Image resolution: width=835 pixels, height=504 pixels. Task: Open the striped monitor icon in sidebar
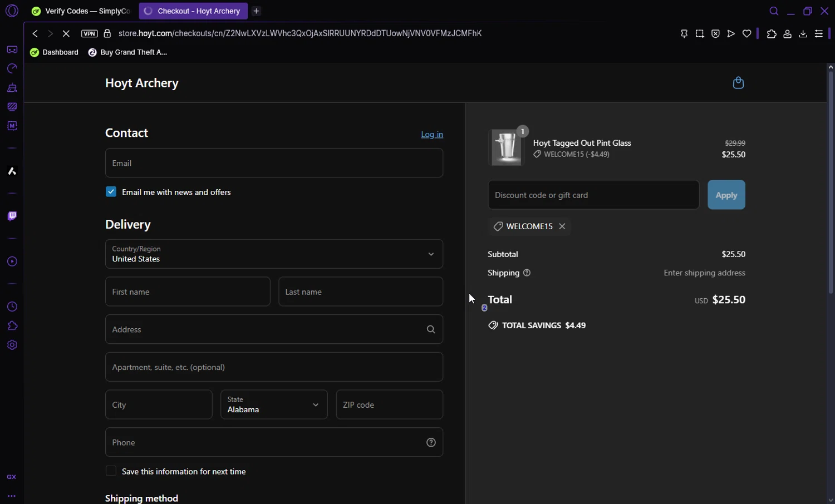click(12, 107)
